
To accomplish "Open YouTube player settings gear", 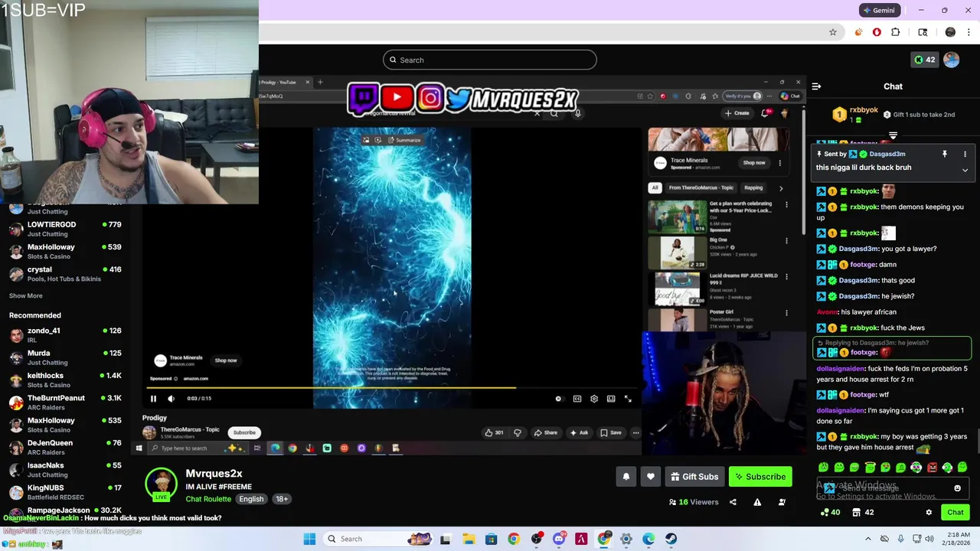I will coord(594,399).
